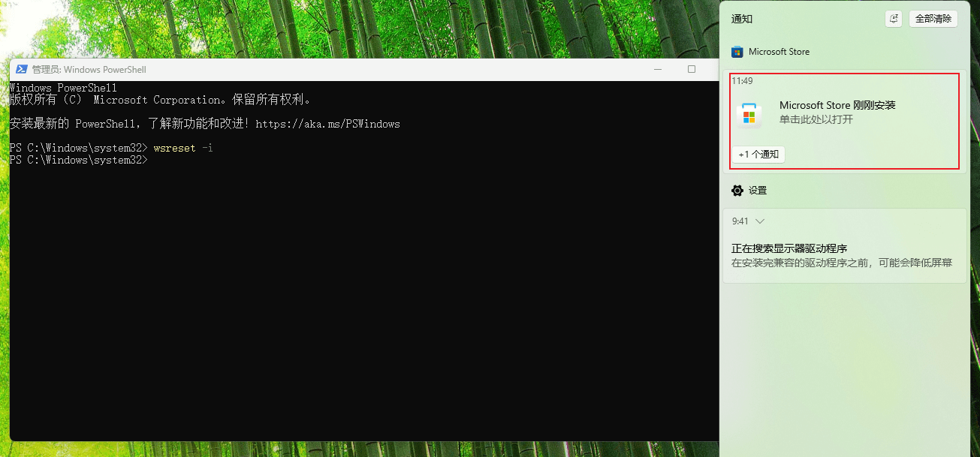Viewport: 980px width, 457px height.
Task: Click the Microsoft Store icon in notification header
Action: tap(737, 51)
